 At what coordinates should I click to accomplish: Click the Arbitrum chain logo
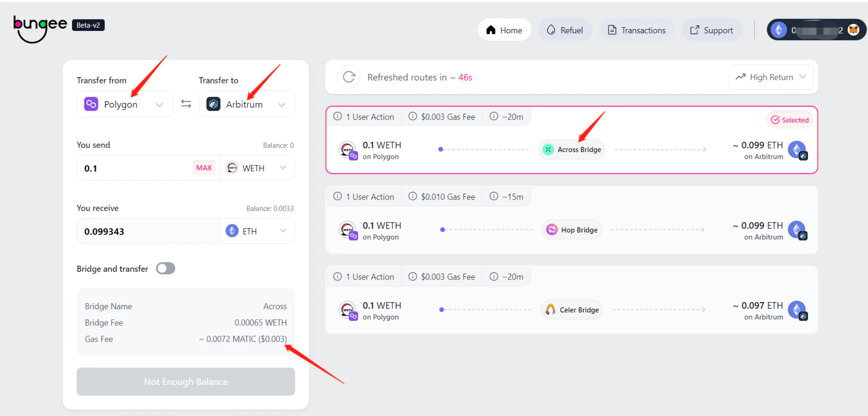coord(213,104)
